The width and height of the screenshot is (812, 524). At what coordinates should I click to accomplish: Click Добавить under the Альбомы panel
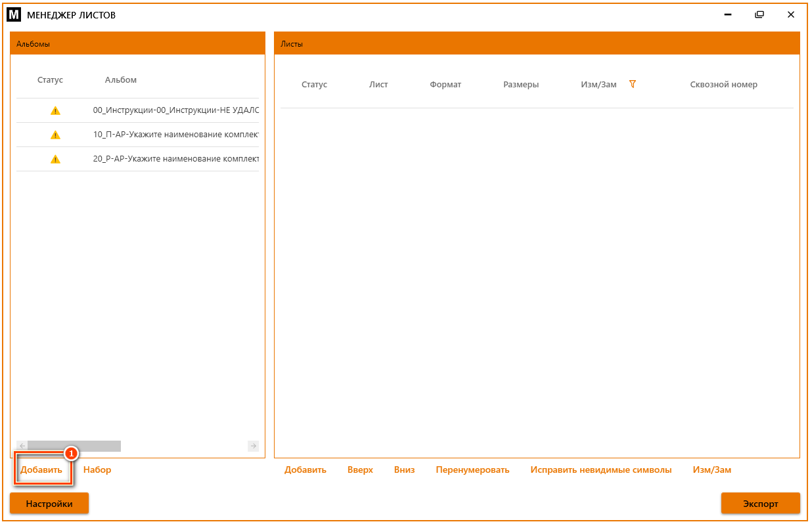tap(41, 469)
